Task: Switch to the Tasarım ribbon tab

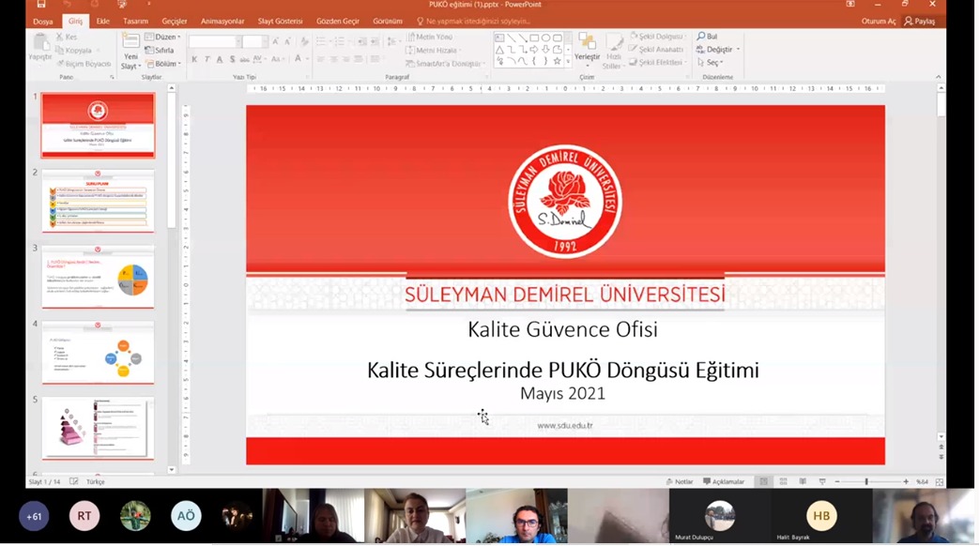Action: pos(136,21)
